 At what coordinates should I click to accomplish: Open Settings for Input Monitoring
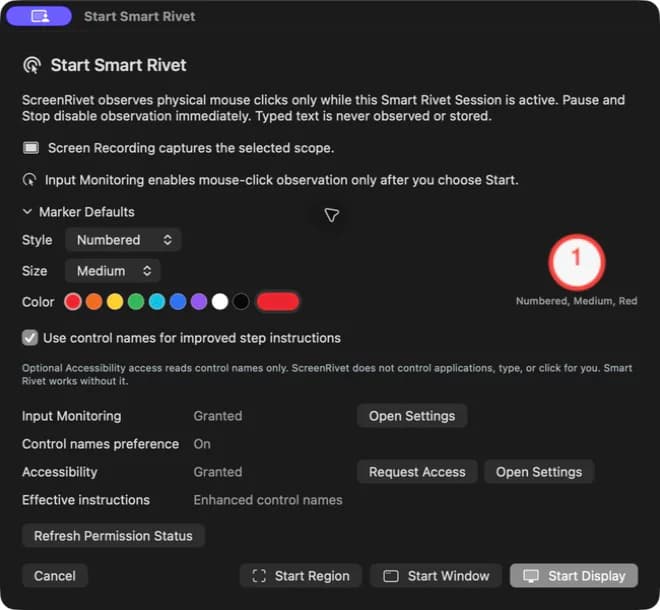(x=412, y=416)
